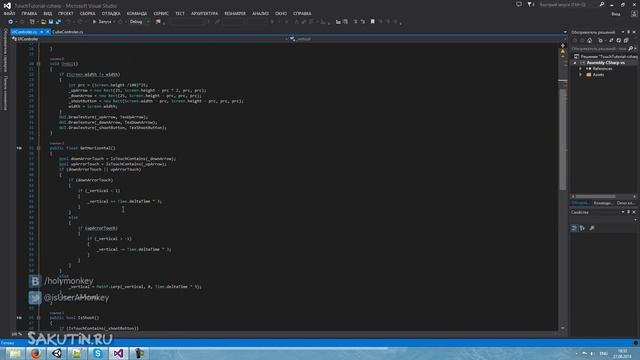The width and height of the screenshot is (640, 360).
Task: Open the Свойства panel window options dropdown
Action: pyautogui.click(x=622, y=212)
